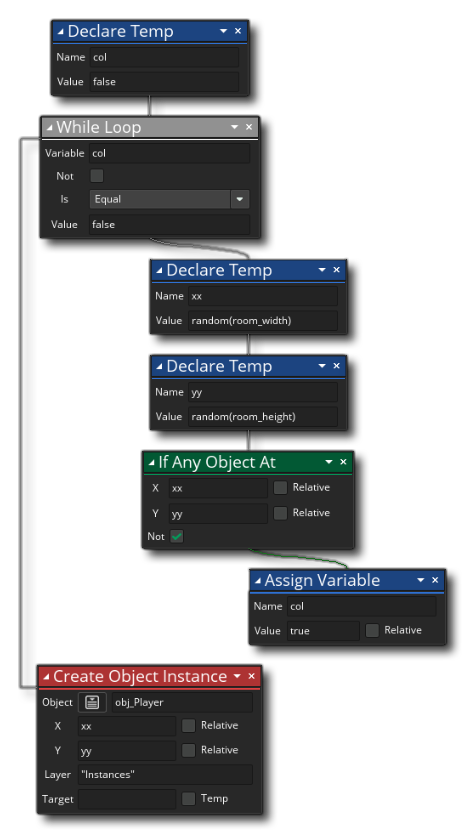This screenshot has width=466, height=834.
Task: Edit Assign Variable Name field col
Action: [x=362, y=606]
